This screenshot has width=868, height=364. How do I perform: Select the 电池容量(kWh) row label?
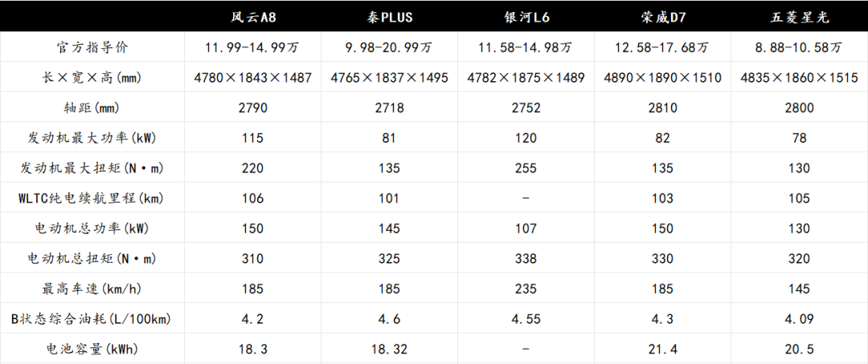tap(92, 349)
